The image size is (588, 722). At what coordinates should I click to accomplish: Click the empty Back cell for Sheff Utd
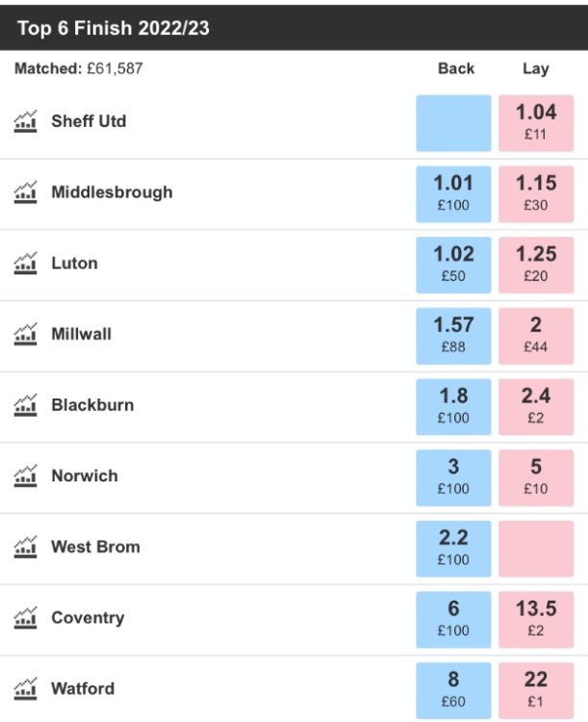point(453,123)
